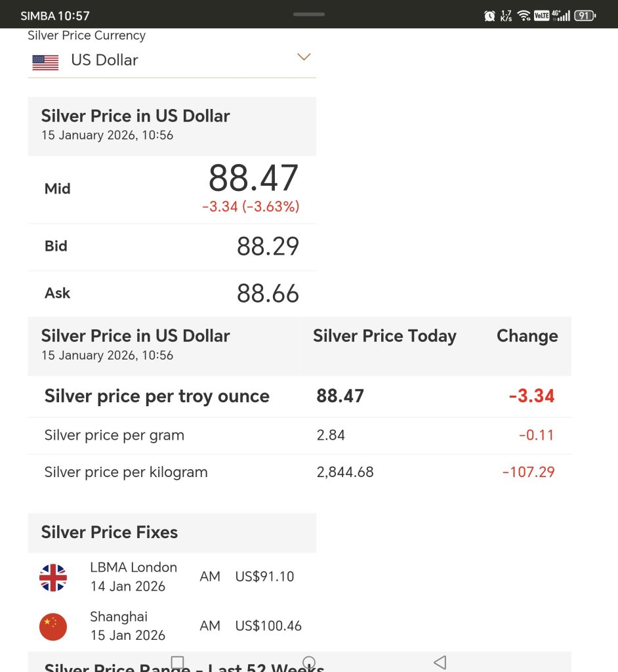Tap the Silver price per kilogram row
The image size is (618, 672).
[300, 472]
